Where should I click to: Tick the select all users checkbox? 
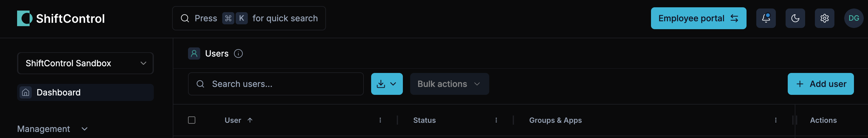pos(192,120)
